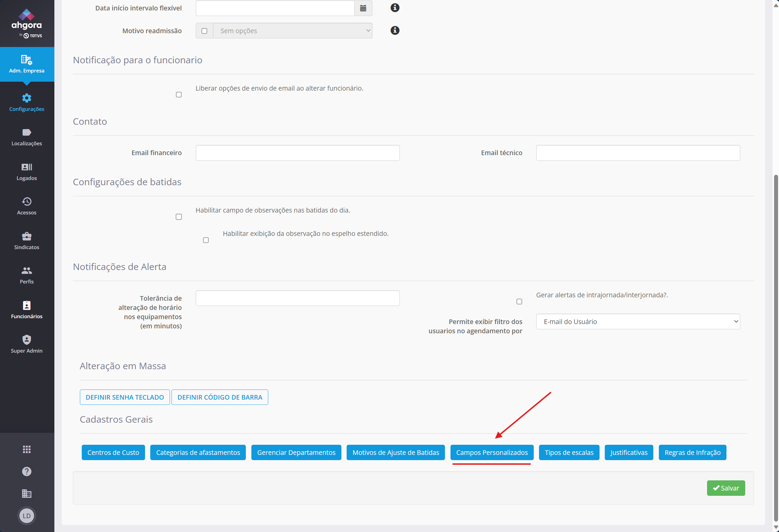This screenshot has width=779, height=532.
Task: Enable the Motivo readmissão checkbox
Action: coord(204,31)
